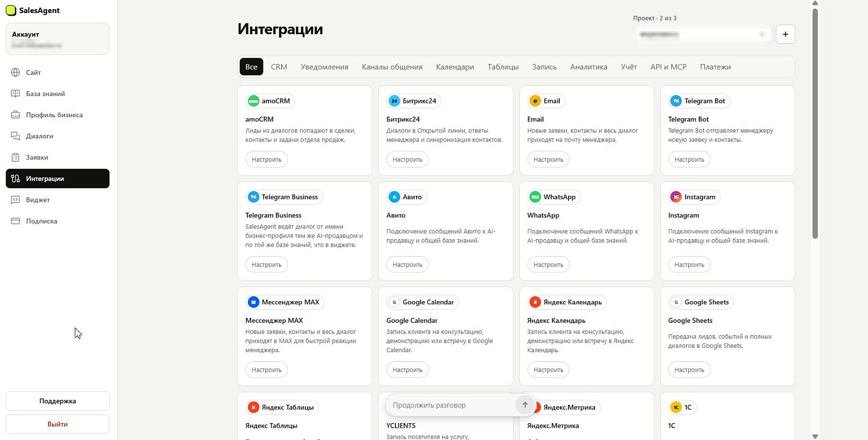Click Диалоги chat icon in sidebar
868x440 pixels.
pyautogui.click(x=16, y=136)
